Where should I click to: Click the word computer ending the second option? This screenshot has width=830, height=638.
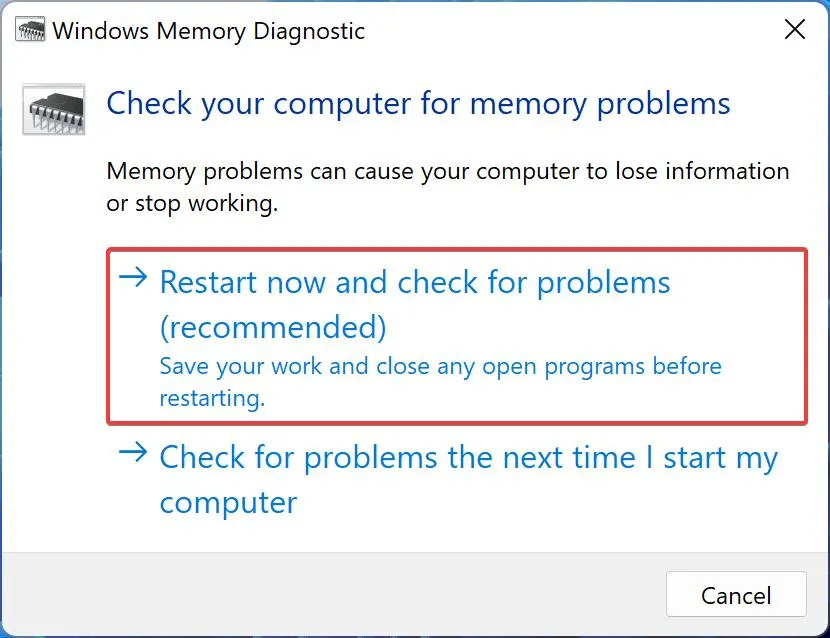tap(228, 502)
